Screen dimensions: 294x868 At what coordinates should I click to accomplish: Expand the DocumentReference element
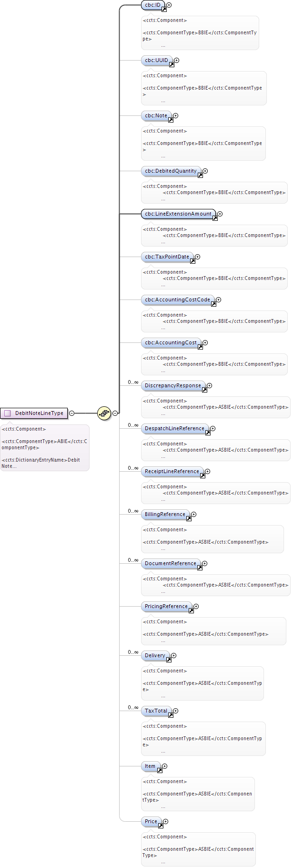click(x=205, y=563)
